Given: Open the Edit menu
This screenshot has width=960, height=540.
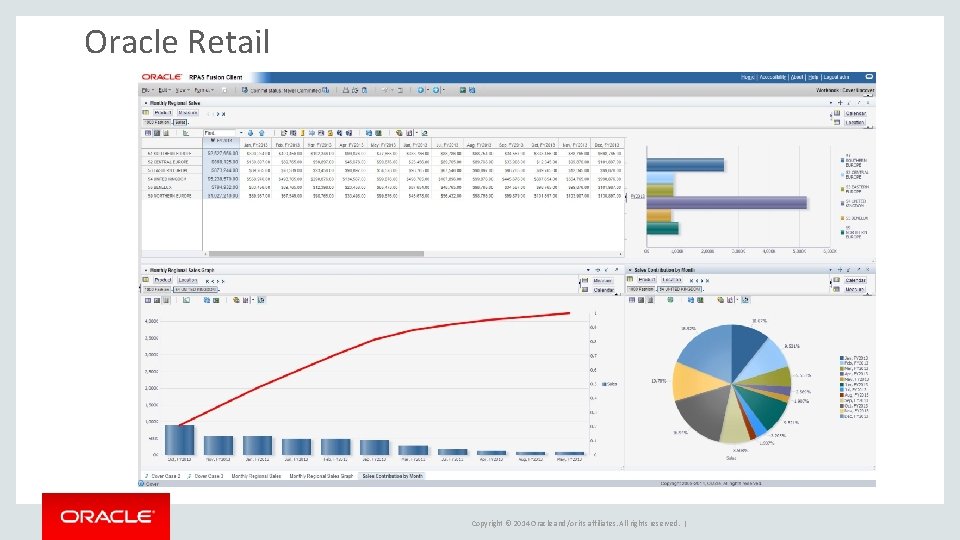Looking at the screenshot, I should (163, 90).
